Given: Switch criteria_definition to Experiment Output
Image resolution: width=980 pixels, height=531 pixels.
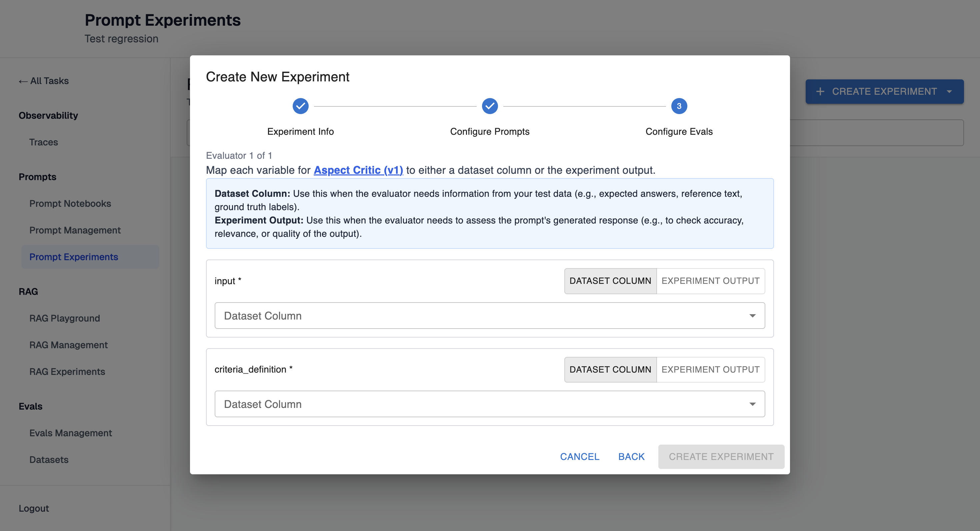Looking at the screenshot, I should pyautogui.click(x=710, y=369).
